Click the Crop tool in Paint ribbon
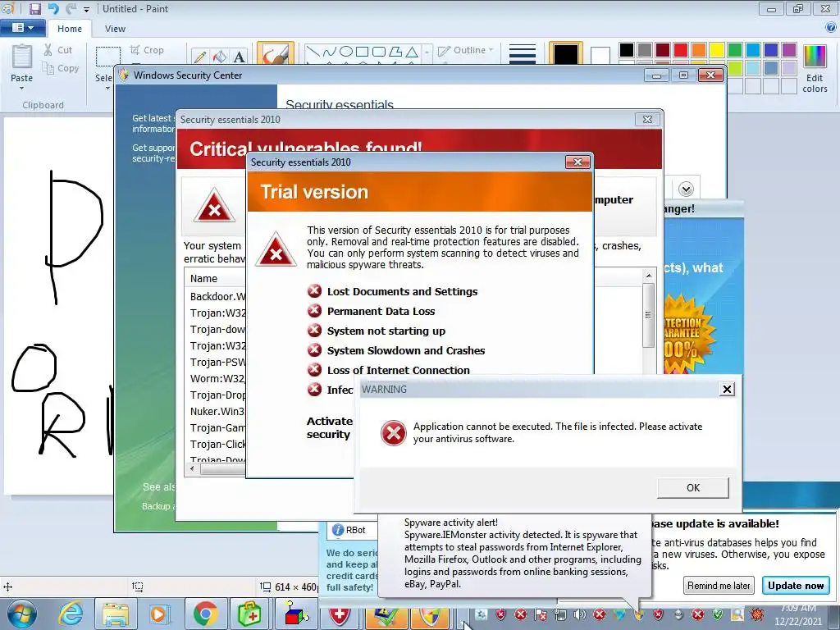This screenshot has width=840, height=630. pyautogui.click(x=147, y=50)
